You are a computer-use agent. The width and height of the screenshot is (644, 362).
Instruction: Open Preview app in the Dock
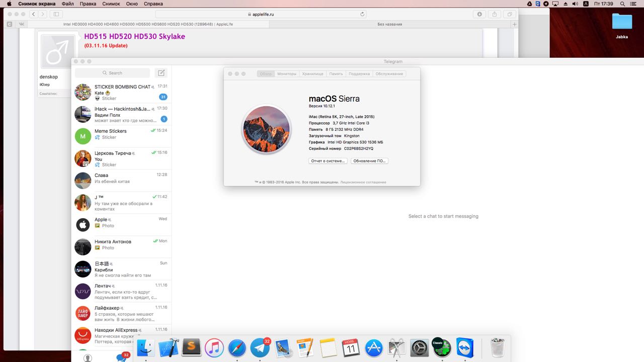pos(283,347)
